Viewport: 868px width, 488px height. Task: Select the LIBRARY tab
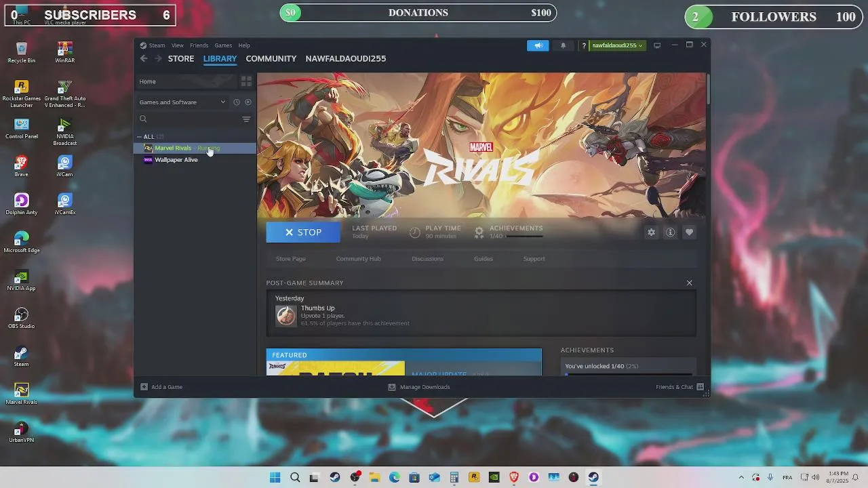click(220, 59)
